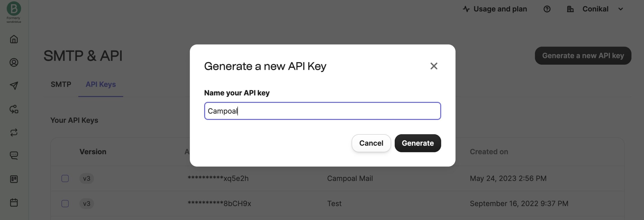Open the Deals board icon in sidebar
The width and height of the screenshot is (644, 220).
point(14,179)
